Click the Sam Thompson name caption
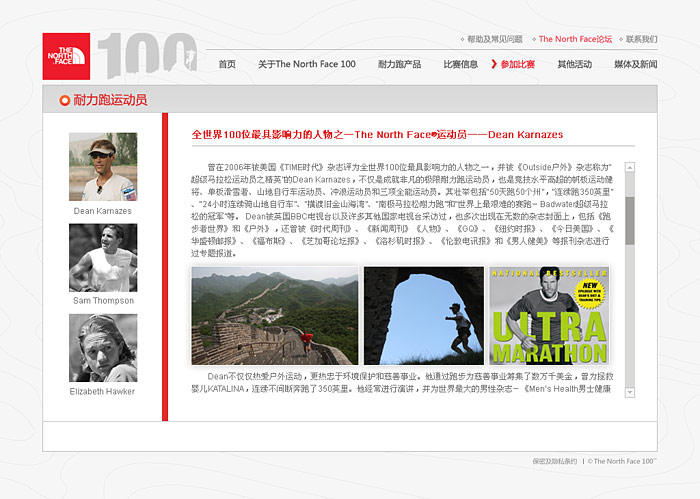The height and width of the screenshot is (499, 700). coord(103,301)
